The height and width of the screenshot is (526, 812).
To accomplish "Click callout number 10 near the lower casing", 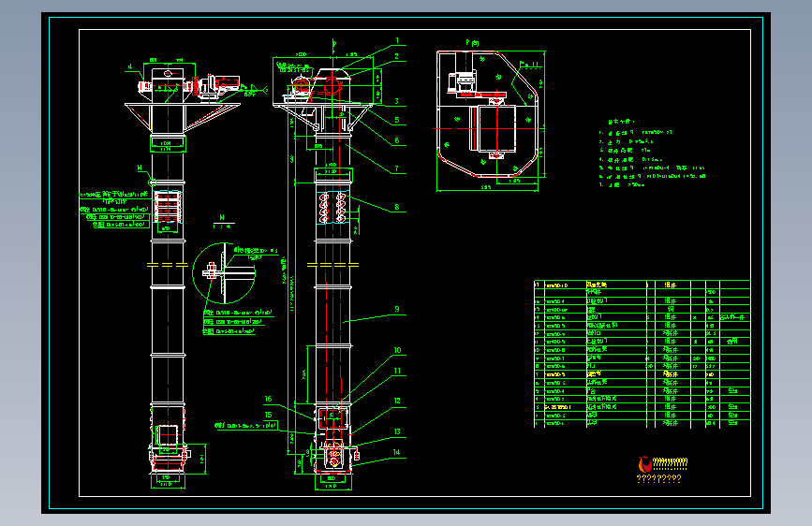I will (398, 350).
